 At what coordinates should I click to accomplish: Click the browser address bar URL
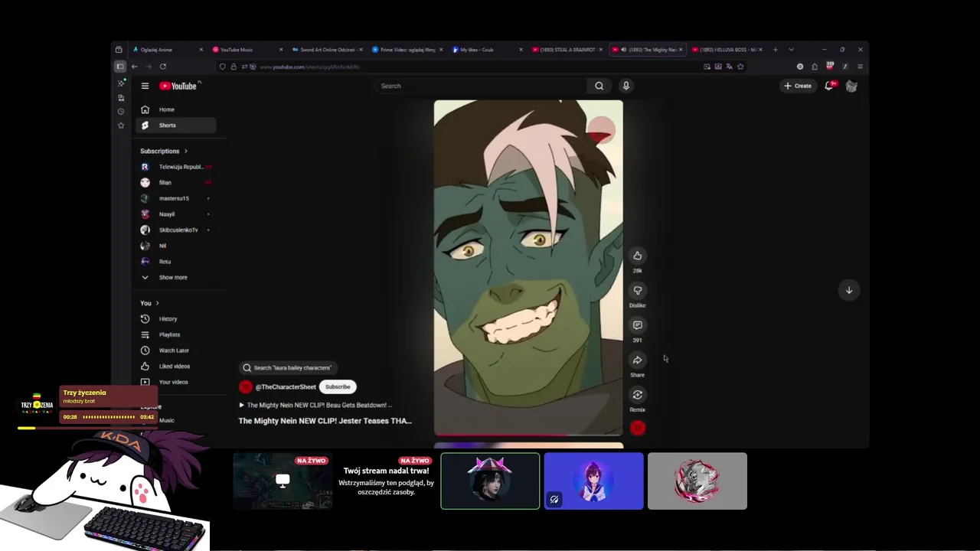[310, 67]
